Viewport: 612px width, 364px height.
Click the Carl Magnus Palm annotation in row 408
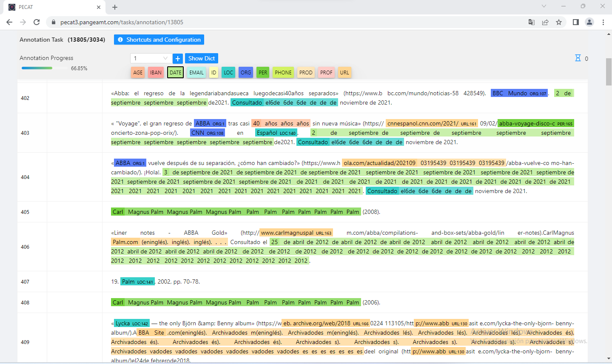(x=236, y=302)
